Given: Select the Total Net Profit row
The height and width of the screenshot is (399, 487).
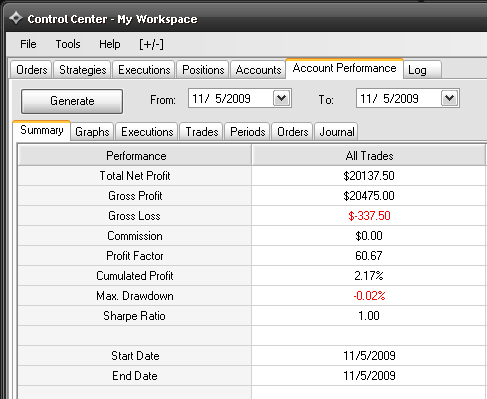Looking at the screenshot, I should point(252,176).
